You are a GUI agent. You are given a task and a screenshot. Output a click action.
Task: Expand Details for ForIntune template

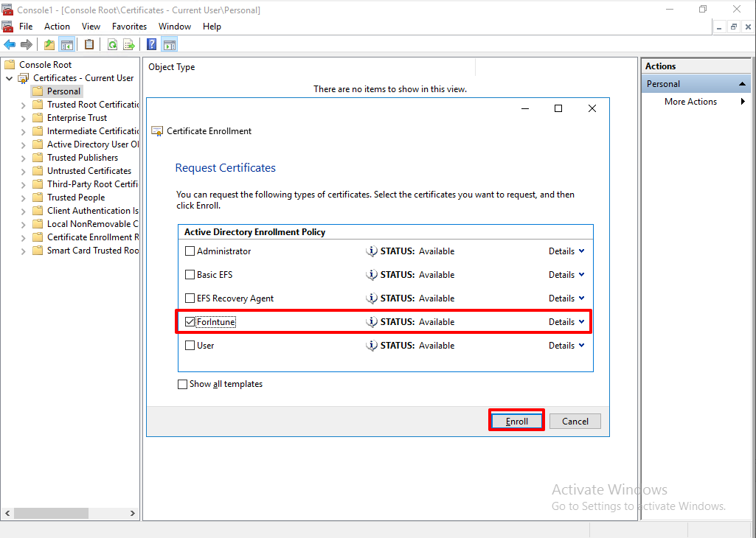pos(566,322)
